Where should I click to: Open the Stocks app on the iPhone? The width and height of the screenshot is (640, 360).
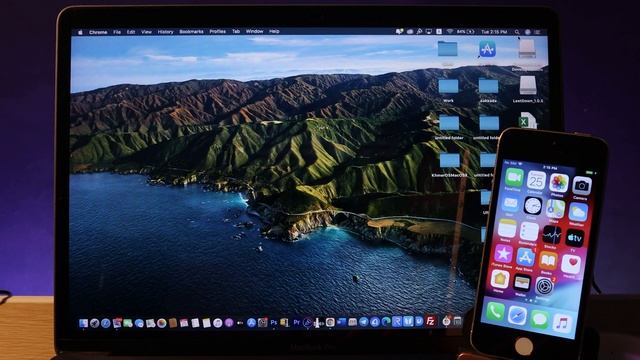[x=552, y=235]
